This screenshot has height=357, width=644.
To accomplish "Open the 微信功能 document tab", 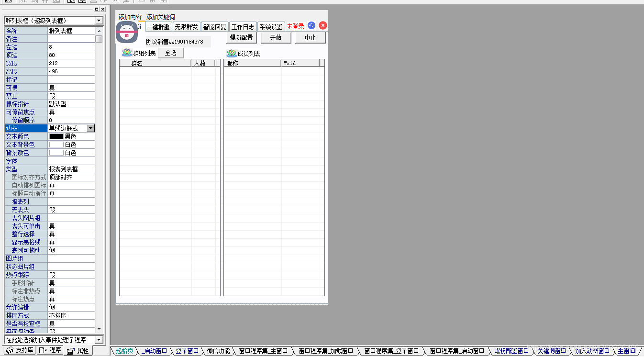I will [x=218, y=351].
